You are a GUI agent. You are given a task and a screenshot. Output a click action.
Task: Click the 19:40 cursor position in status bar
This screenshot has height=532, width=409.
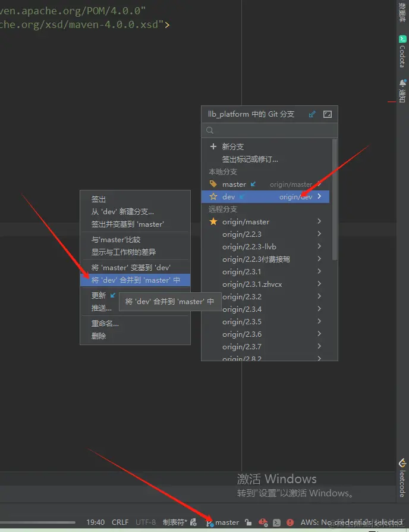[x=96, y=522]
